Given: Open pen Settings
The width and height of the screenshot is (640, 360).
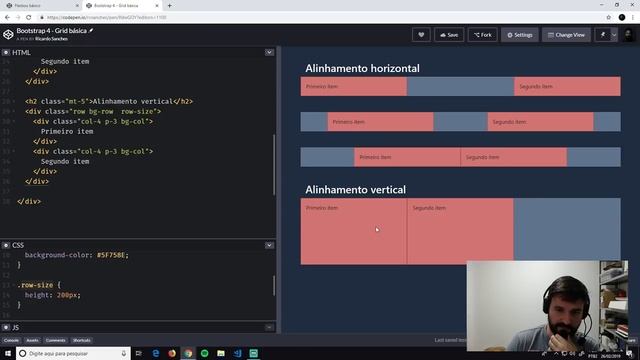Looking at the screenshot, I should [520, 35].
